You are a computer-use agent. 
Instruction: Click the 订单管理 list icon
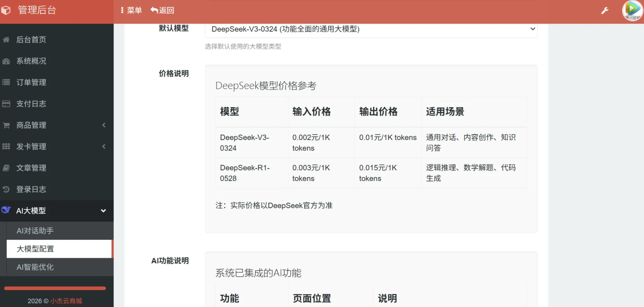pos(5,82)
